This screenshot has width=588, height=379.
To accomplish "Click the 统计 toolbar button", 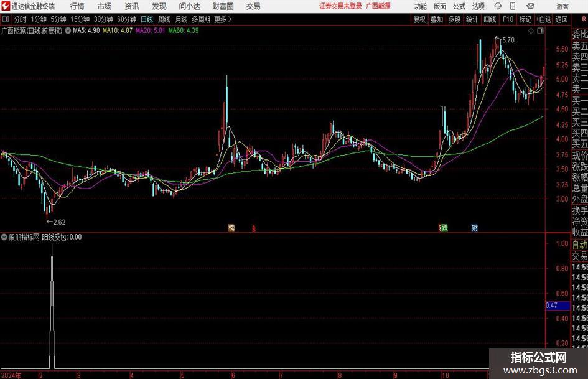I will [472, 19].
